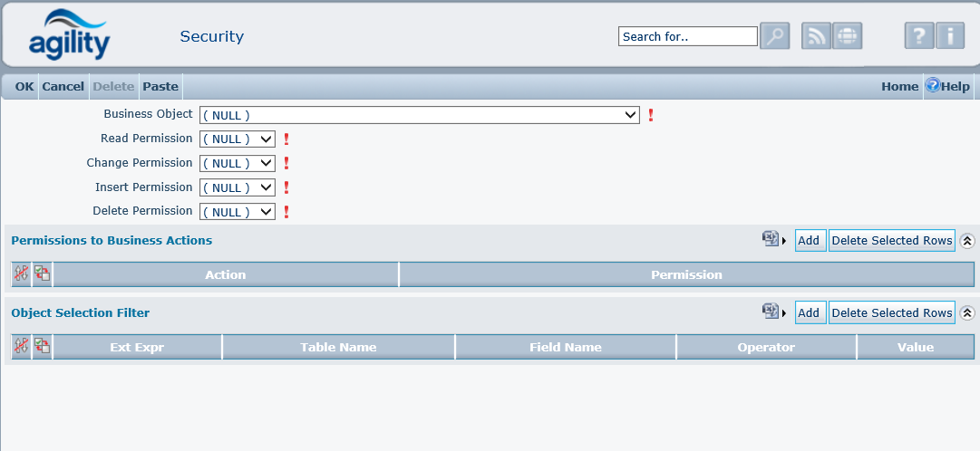Click the magnifying glass search icon
The image size is (980, 451).
coord(774,36)
